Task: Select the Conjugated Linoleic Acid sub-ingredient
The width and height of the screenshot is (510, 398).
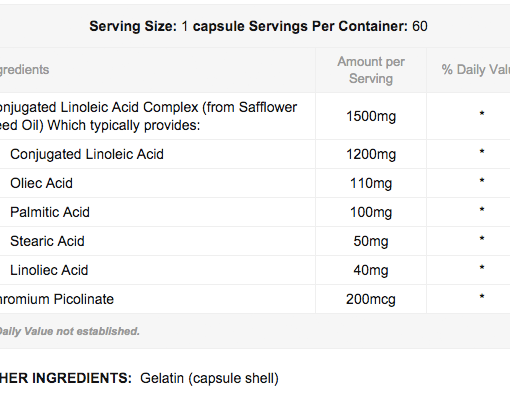Action: click(87, 154)
